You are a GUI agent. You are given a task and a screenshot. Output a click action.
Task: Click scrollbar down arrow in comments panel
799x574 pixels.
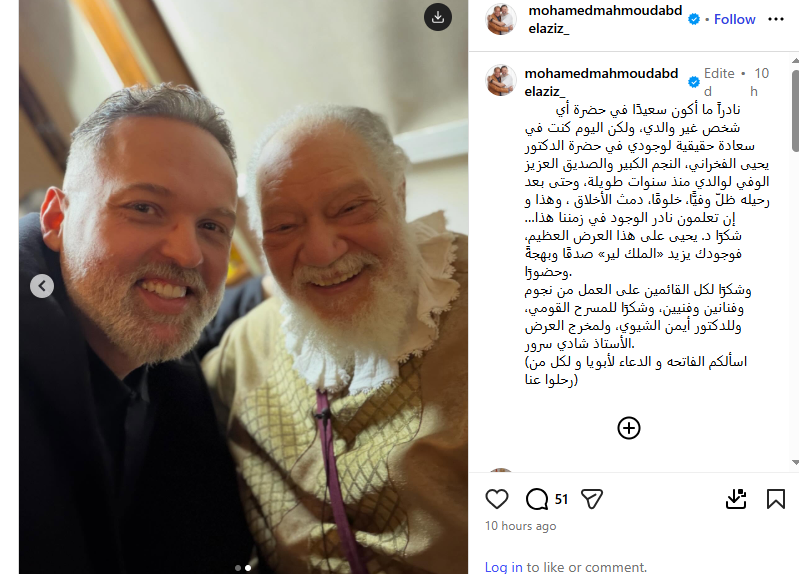[x=795, y=462]
